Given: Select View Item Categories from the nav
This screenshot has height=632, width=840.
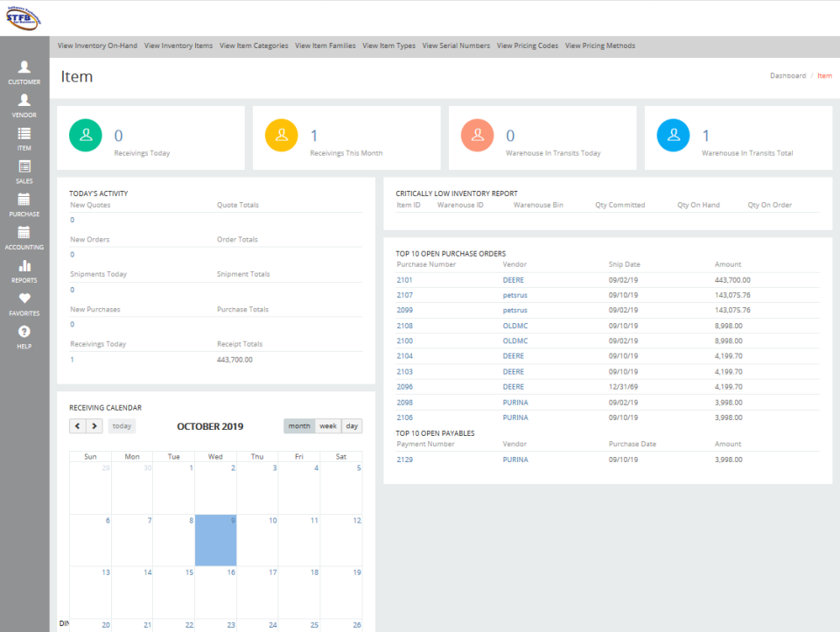Looking at the screenshot, I should [x=253, y=46].
